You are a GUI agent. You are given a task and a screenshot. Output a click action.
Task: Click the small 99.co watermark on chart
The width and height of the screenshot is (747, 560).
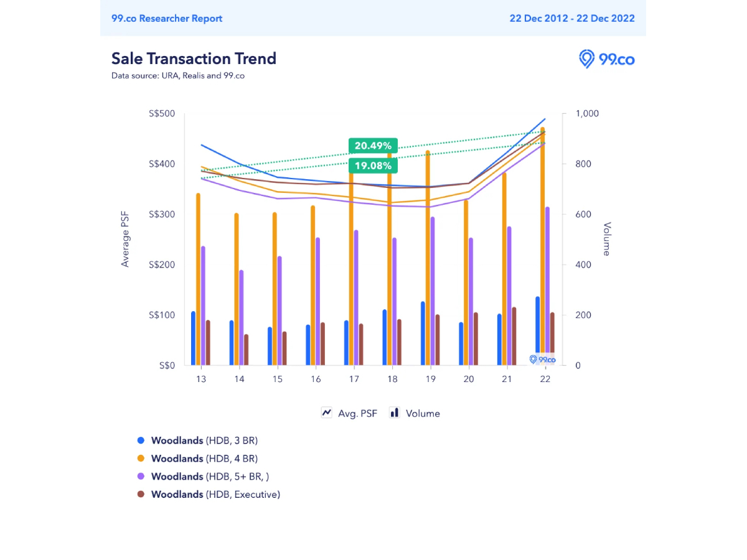pyautogui.click(x=542, y=360)
